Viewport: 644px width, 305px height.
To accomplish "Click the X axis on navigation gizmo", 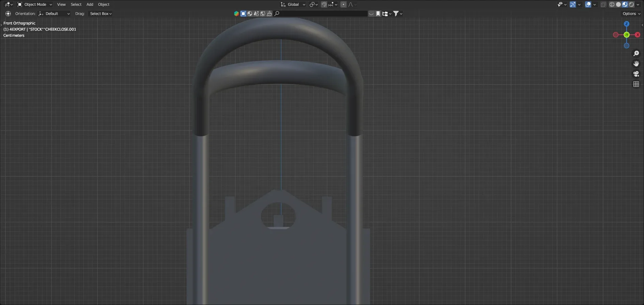I will (638, 35).
